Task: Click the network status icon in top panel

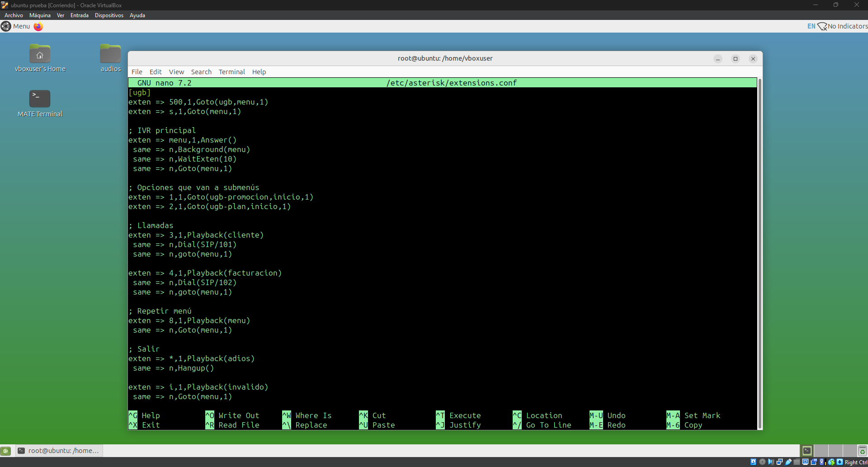Action: [822, 26]
